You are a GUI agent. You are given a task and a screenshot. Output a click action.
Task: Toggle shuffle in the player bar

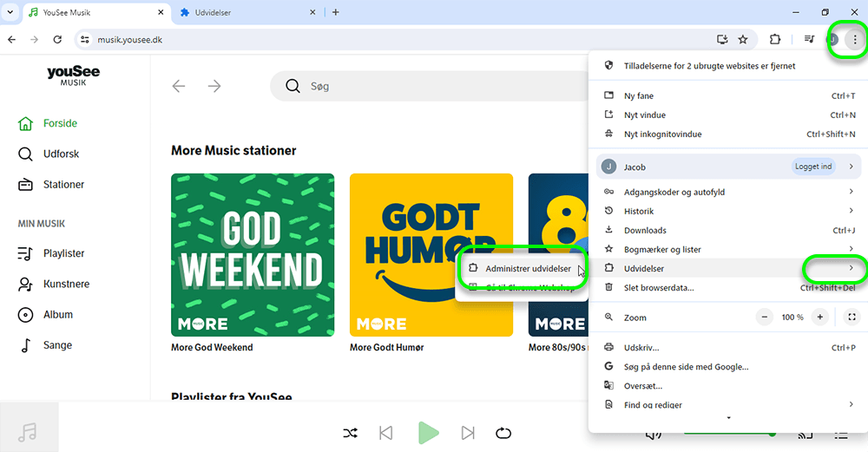pos(350,433)
